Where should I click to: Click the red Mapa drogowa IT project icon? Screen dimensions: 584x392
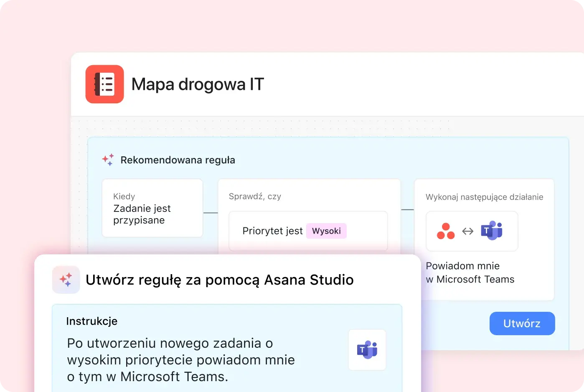click(x=104, y=84)
